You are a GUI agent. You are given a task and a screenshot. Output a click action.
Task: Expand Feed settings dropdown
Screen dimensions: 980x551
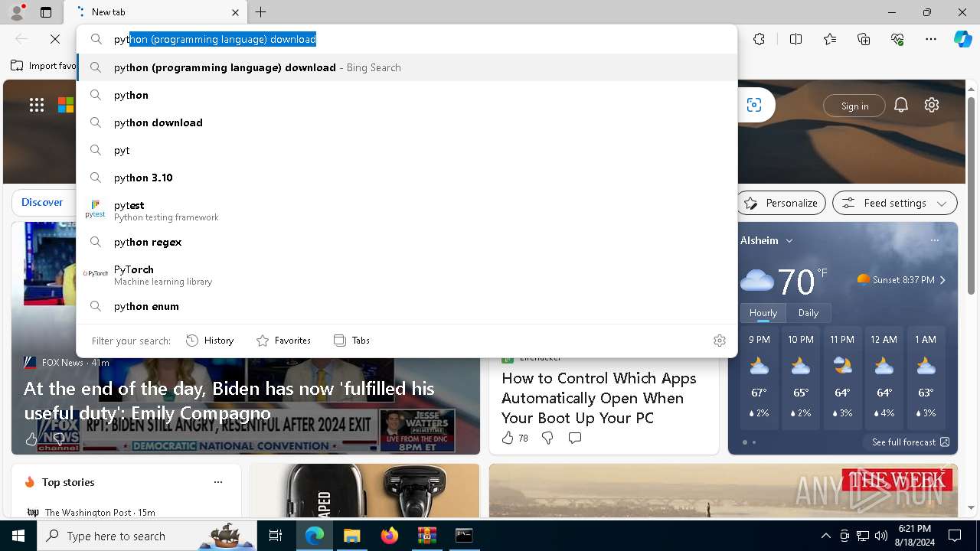pos(895,203)
